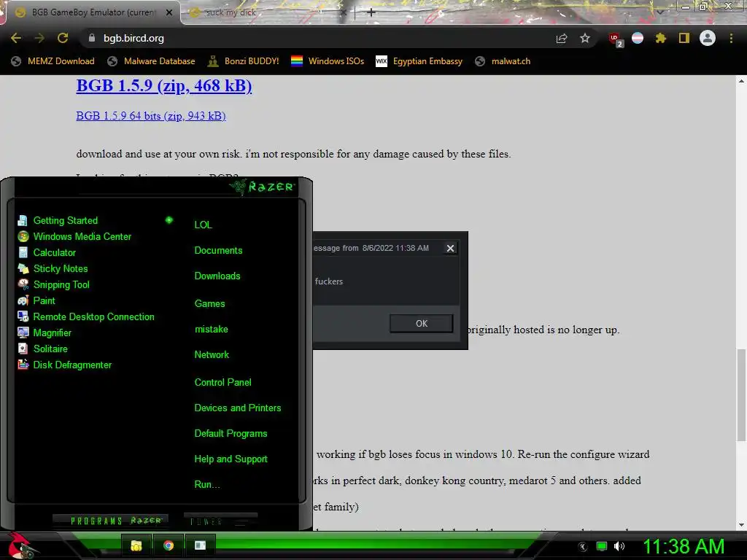Open Sticky Notes
Viewport: 747px width, 560px height.
click(53, 268)
